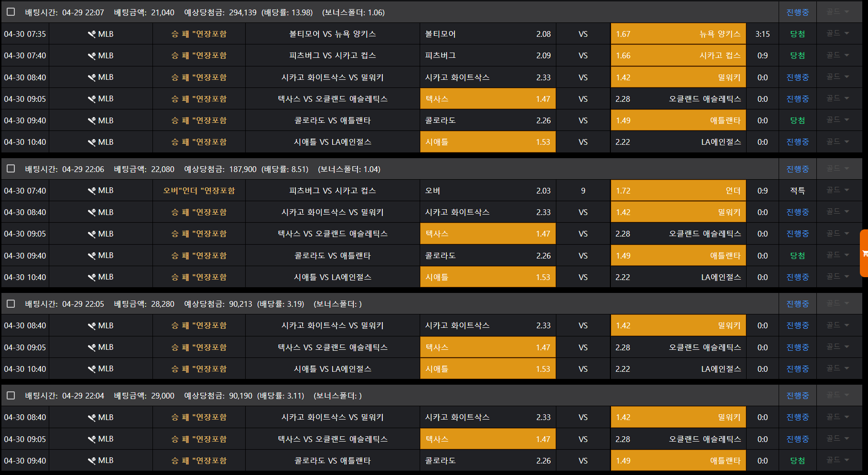Click the MLB icon in the 22:06 bet's 시카고 화이트삭스 row

tap(92, 212)
